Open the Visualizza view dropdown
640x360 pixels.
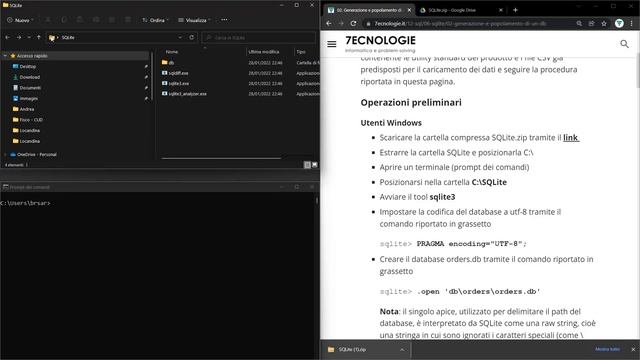(194, 20)
